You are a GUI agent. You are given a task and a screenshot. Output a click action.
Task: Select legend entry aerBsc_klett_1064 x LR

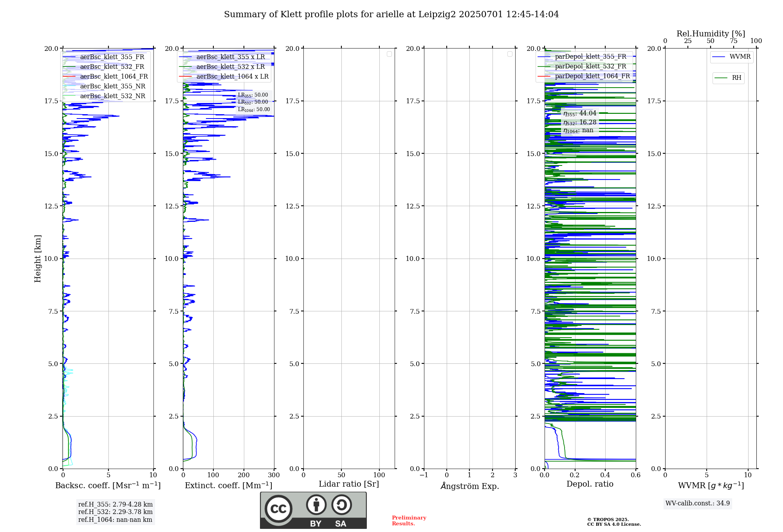(x=224, y=76)
